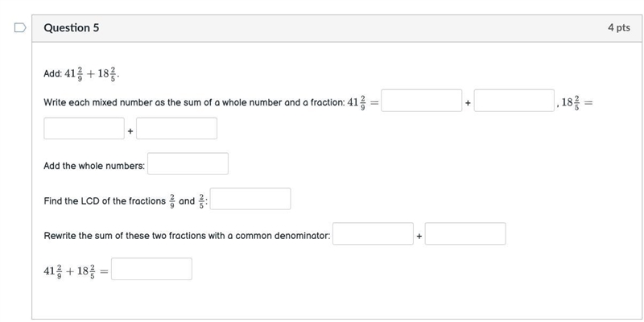This screenshot has height=322, width=644.
Task: Click the whole number box for 41 2/9
Action: (x=421, y=101)
